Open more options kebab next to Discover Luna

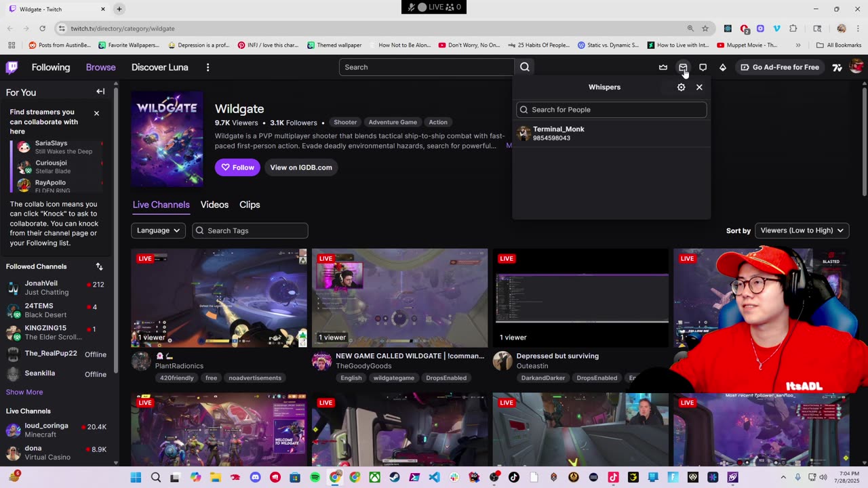(208, 67)
